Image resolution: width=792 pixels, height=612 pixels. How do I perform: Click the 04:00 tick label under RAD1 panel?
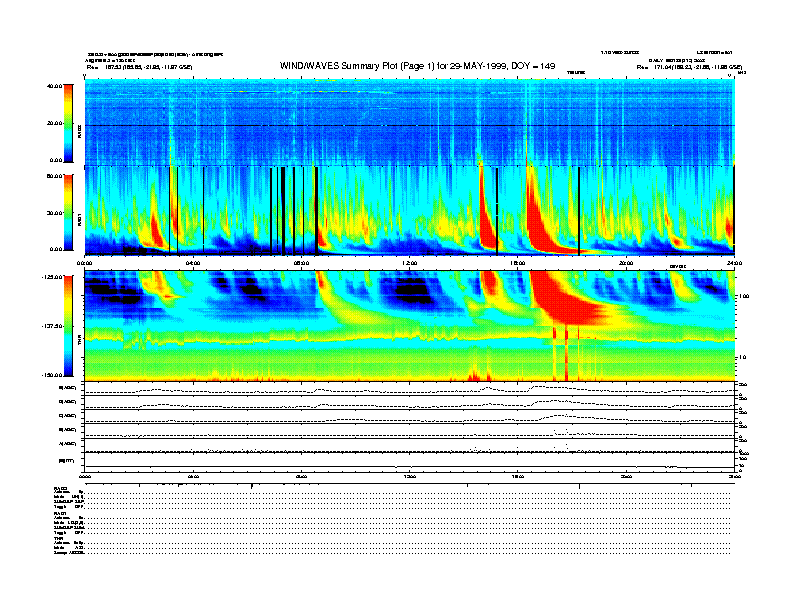coord(193,263)
